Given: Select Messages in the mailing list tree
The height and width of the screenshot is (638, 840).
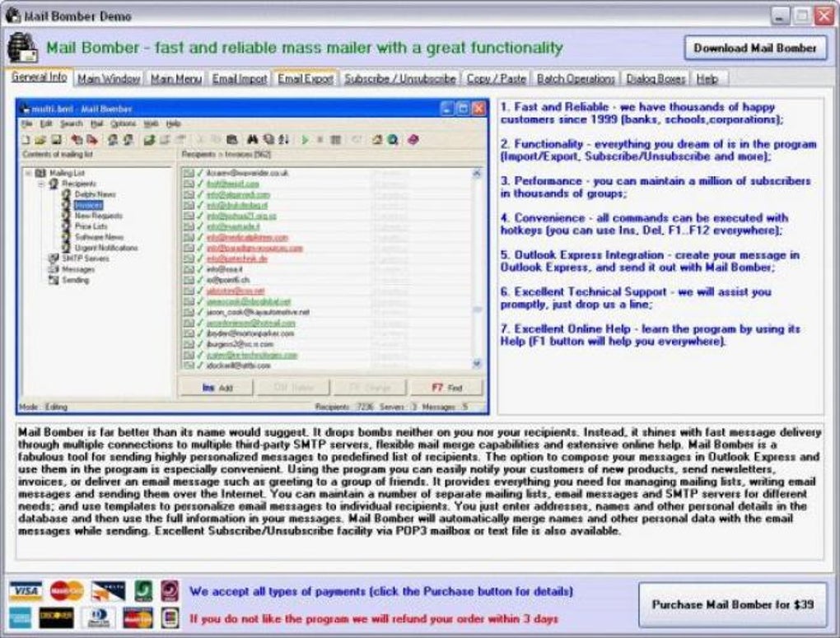Looking at the screenshot, I should coord(78,269).
